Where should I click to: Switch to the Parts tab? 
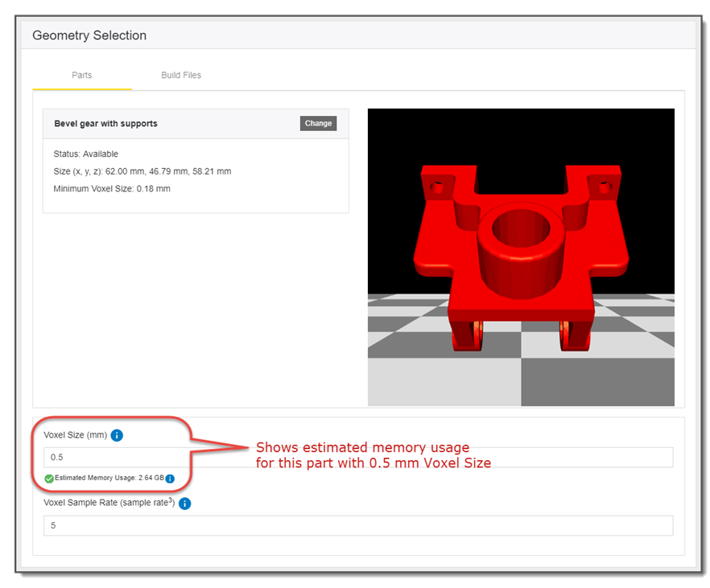click(82, 75)
